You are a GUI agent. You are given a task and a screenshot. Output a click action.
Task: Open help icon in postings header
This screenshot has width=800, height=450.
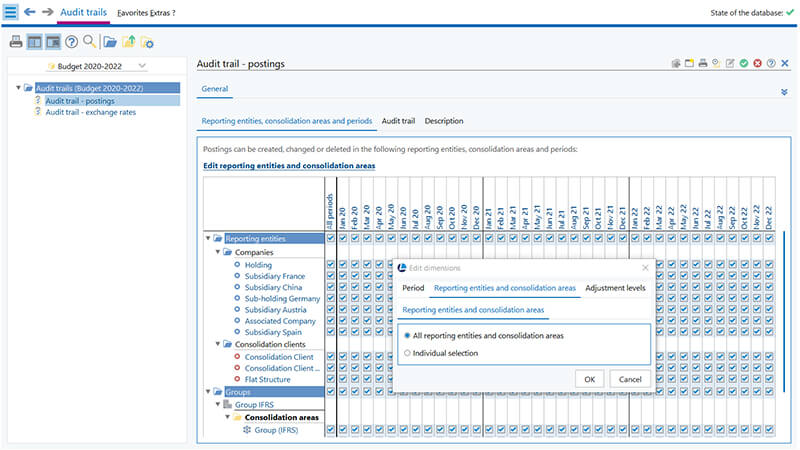pos(771,63)
